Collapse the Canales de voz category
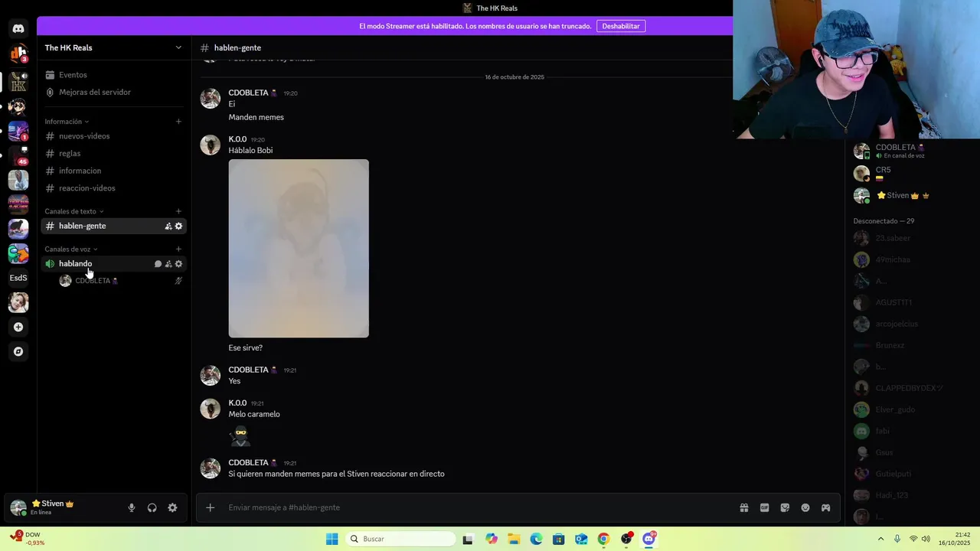This screenshot has height=551, width=980. (71, 249)
